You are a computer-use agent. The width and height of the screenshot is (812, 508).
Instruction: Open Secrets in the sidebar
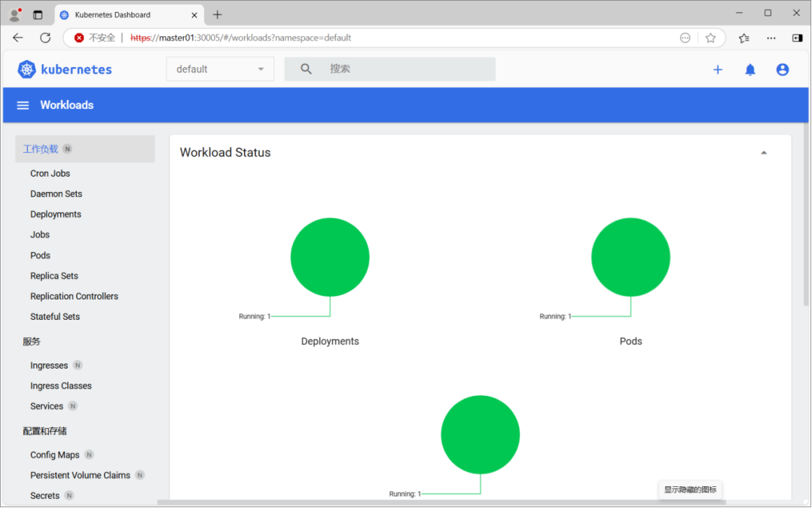pos(44,496)
